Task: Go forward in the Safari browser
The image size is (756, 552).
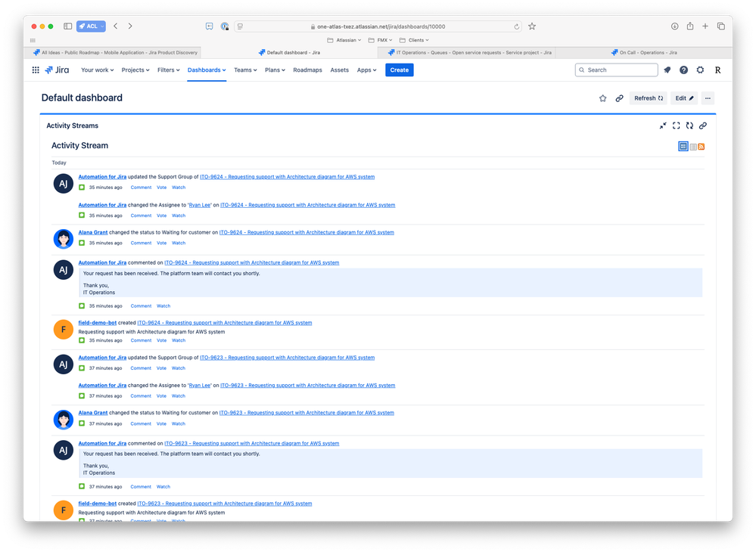Action: point(130,26)
